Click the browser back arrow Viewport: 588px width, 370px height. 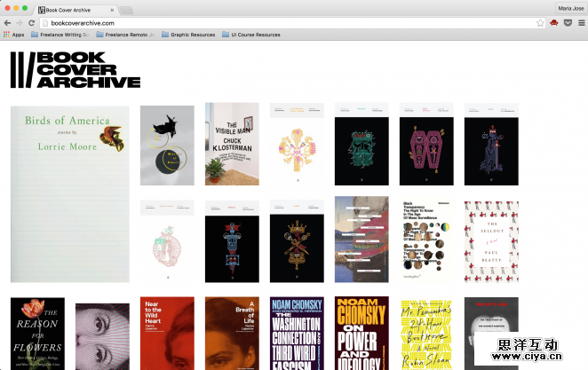click(x=7, y=23)
